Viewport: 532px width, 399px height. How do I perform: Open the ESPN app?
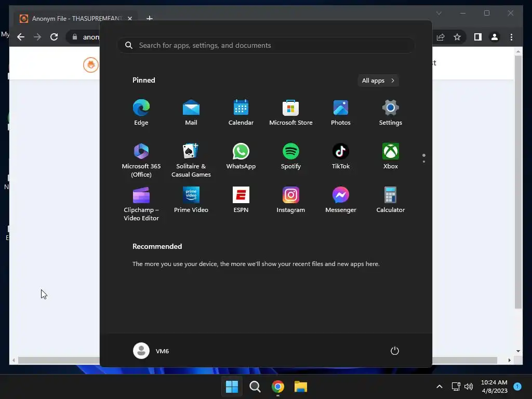(241, 200)
